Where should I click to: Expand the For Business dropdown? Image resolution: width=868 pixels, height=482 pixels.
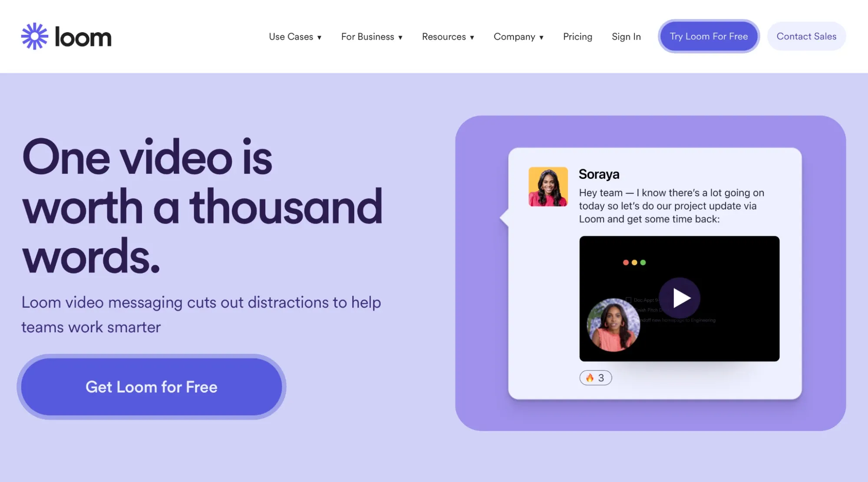[372, 37]
